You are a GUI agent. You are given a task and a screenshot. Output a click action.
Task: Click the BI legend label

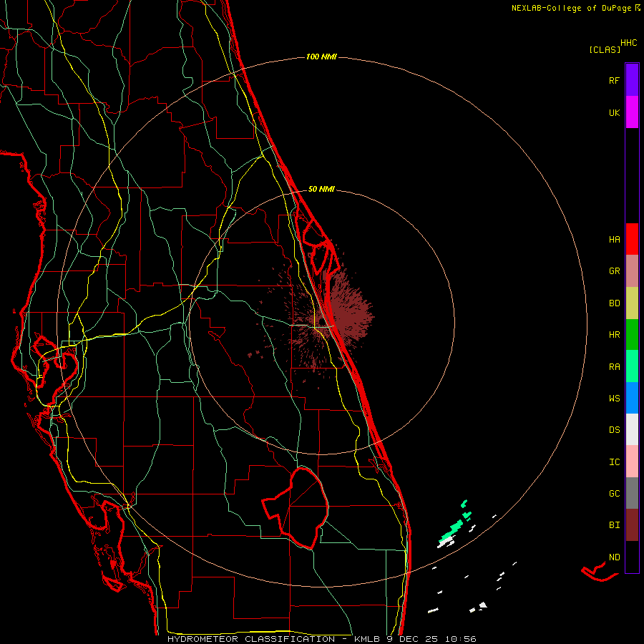click(x=614, y=525)
